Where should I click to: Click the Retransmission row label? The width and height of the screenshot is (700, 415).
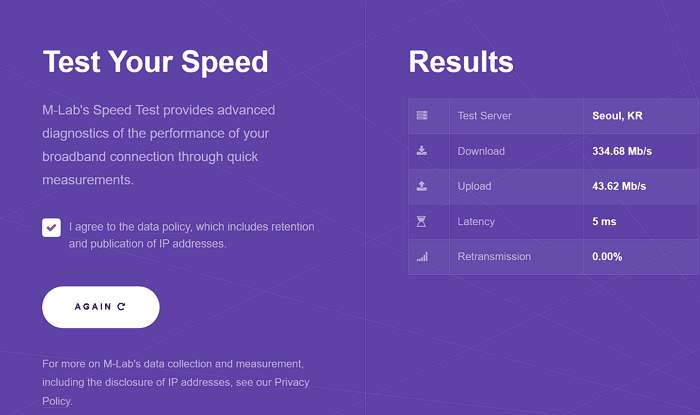494,257
